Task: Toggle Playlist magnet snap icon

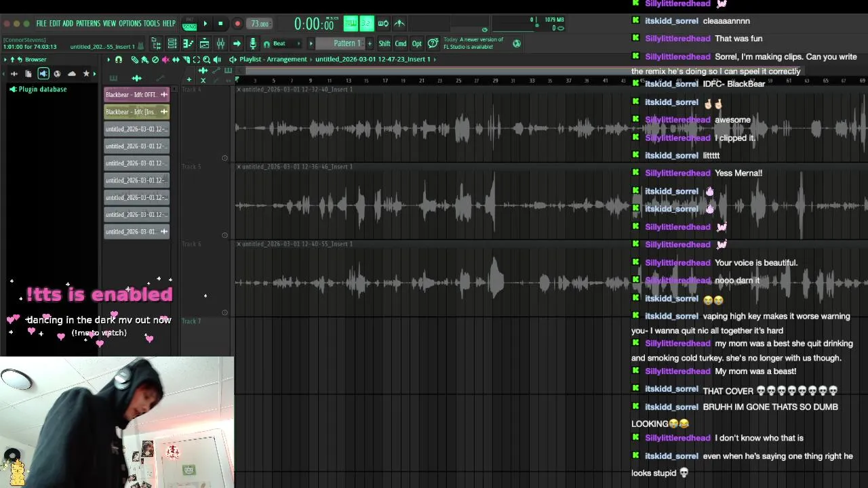Action: (x=119, y=60)
